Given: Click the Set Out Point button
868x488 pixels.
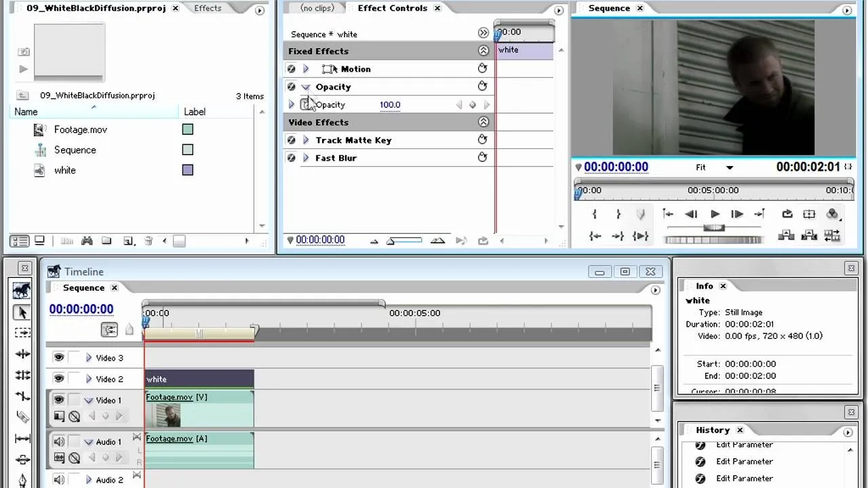Looking at the screenshot, I should (x=618, y=214).
